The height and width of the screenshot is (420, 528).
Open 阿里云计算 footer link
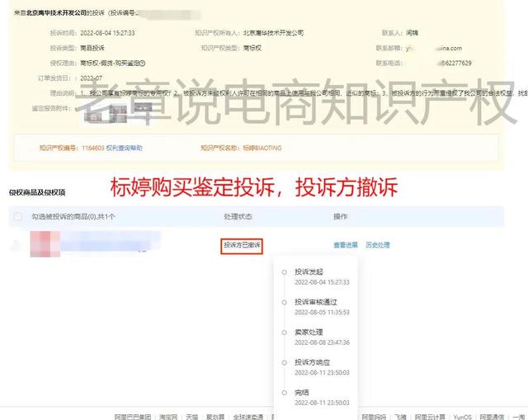coord(430,417)
